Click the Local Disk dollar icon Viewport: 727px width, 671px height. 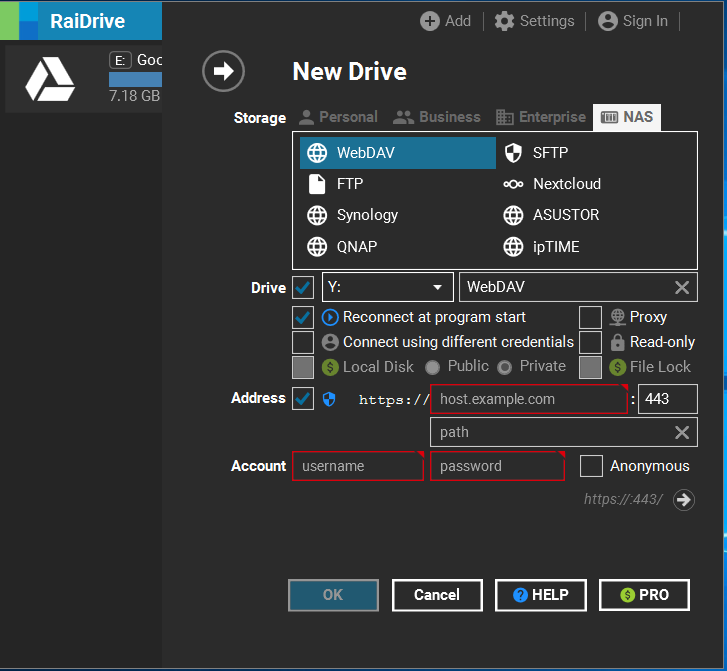point(330,367)
